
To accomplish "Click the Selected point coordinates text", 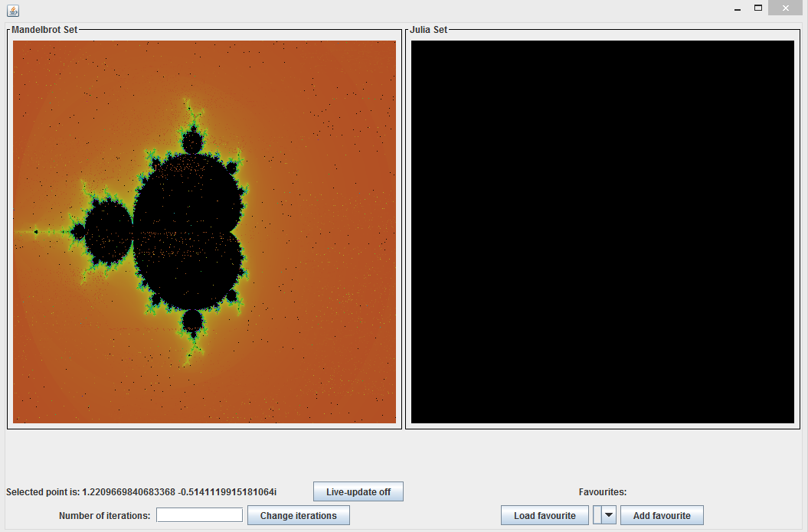I will (x=141, y=491).
